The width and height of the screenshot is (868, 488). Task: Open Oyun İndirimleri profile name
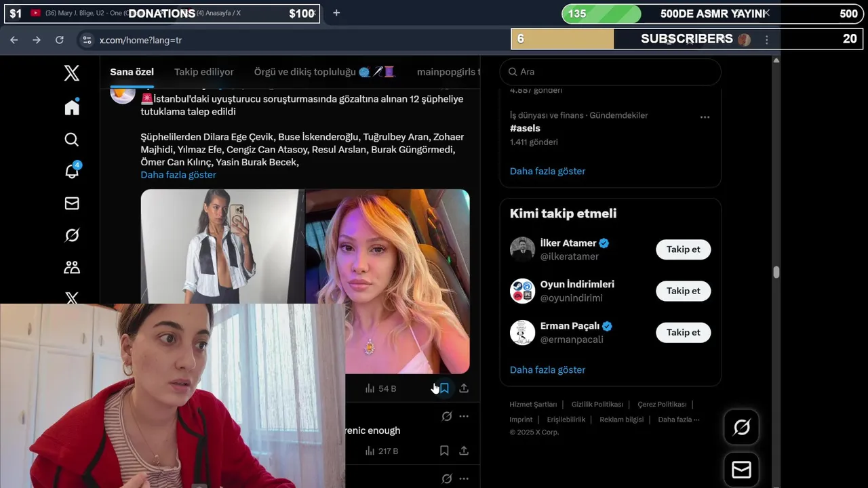(577, 285)
